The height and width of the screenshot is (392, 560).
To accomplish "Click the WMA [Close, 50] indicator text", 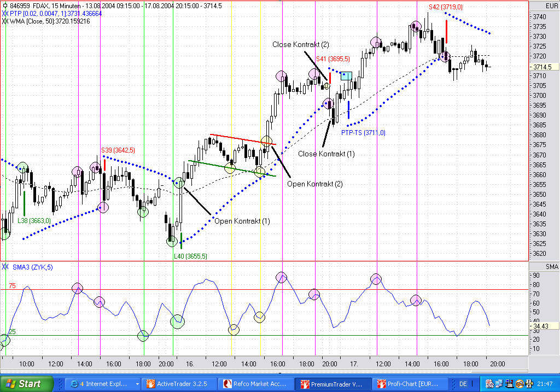I will coord(50,21).
